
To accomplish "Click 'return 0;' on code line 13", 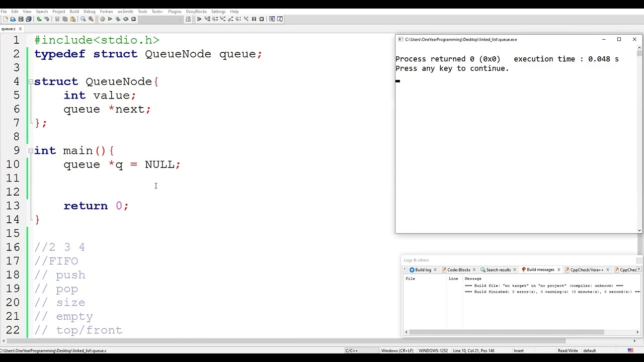I will (96, 206).
